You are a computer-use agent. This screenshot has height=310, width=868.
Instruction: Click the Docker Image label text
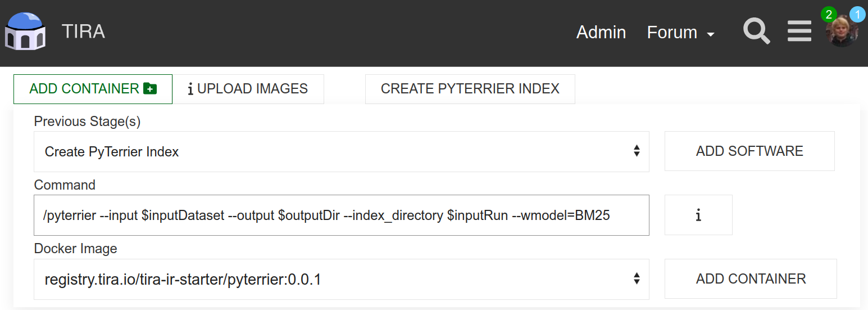click(x=76, y=249)
